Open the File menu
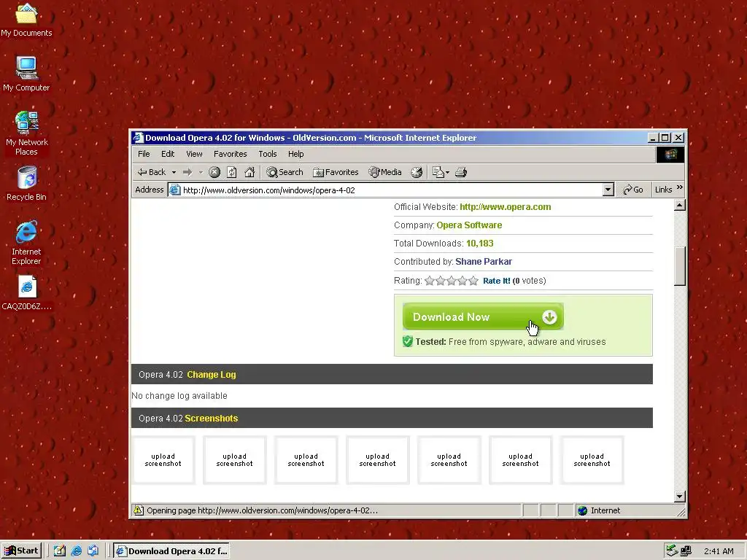Screen dimensions: 747x560 144,154
